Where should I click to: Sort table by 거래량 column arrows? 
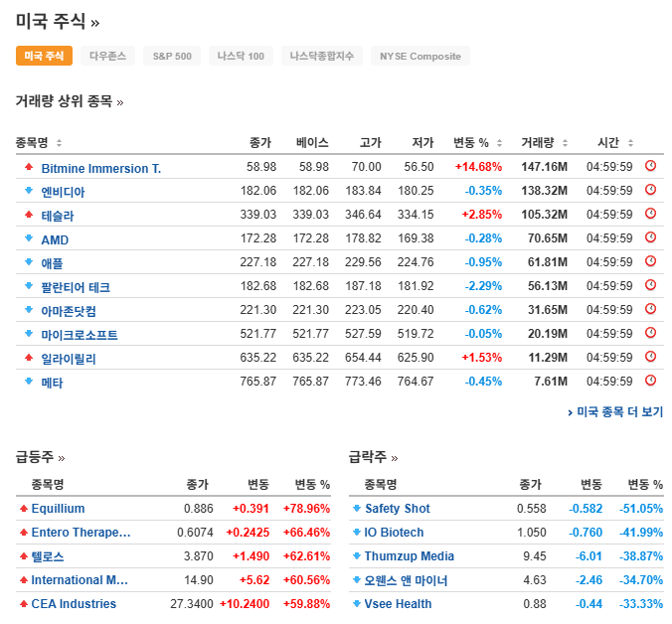[565, 143]
